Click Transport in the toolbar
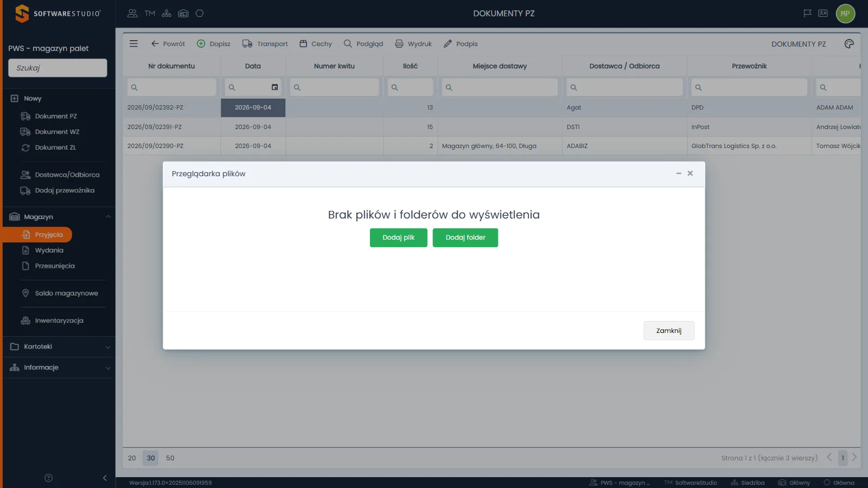Viewport: 868px width, 488px height. tap(265, 44)
